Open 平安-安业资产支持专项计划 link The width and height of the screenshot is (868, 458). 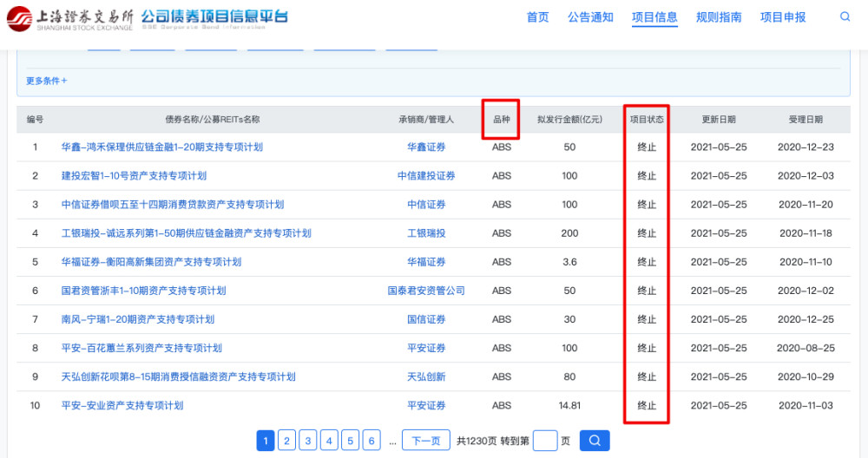click(122, 406)
